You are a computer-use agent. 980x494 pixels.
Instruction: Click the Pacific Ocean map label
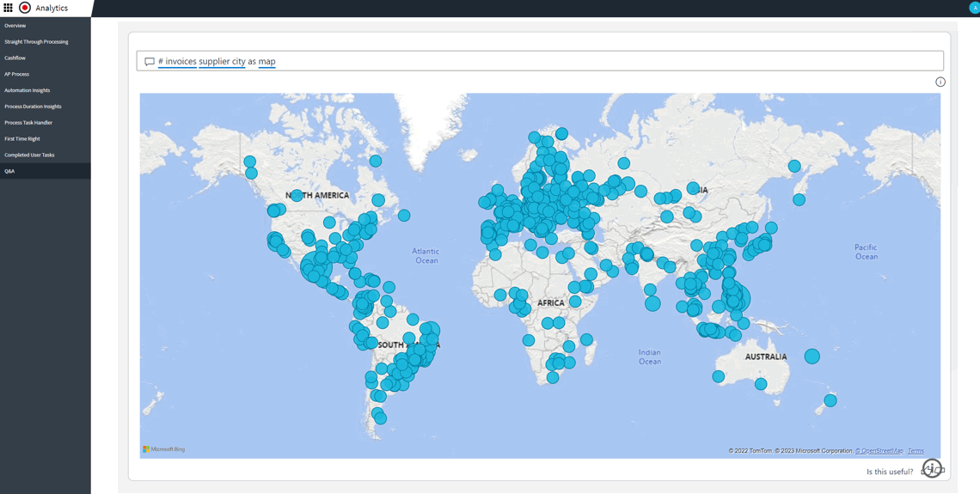(x=867, y=252)
